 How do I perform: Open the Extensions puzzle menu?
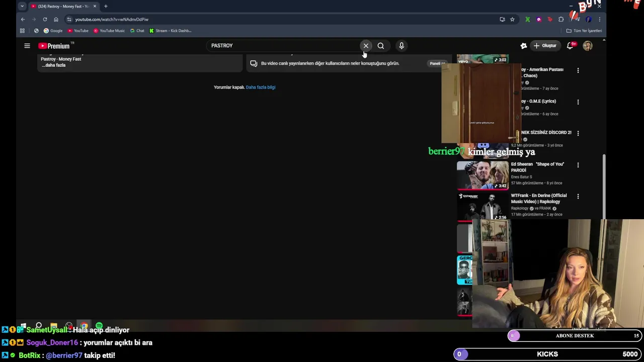pos(561,19)
